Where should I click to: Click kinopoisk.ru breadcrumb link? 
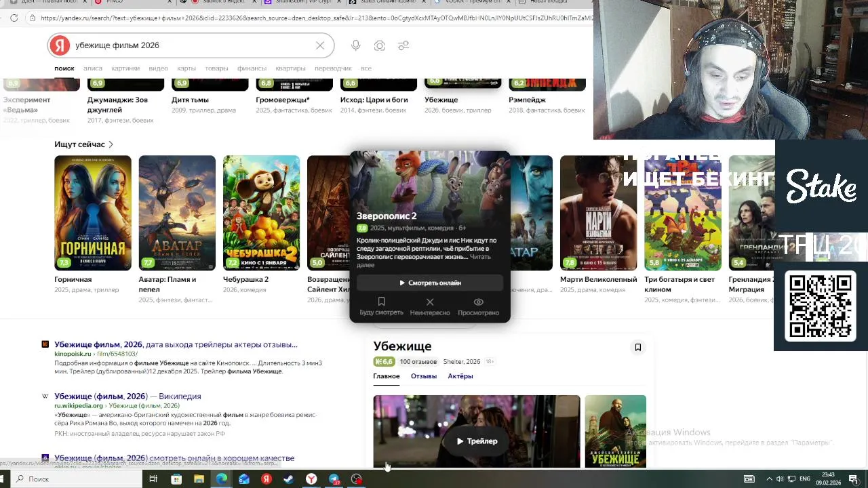[x=73, y=354]
